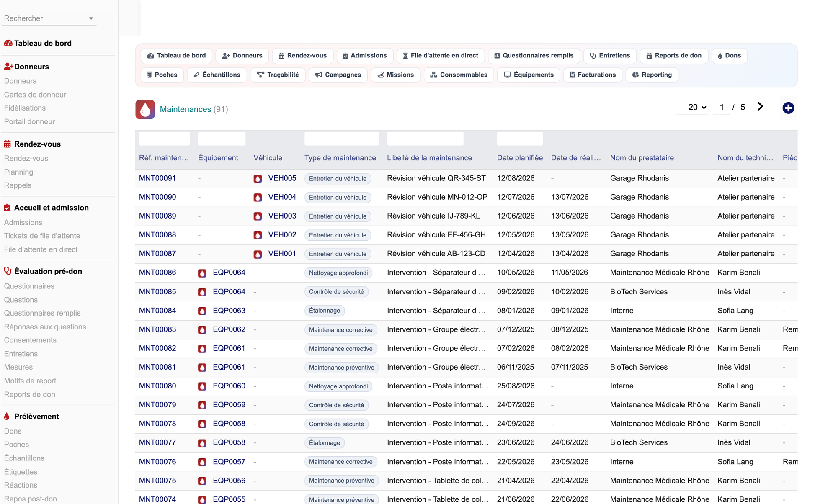
Task: Open the Consommables tab
Action: click(x=459, y=75)
